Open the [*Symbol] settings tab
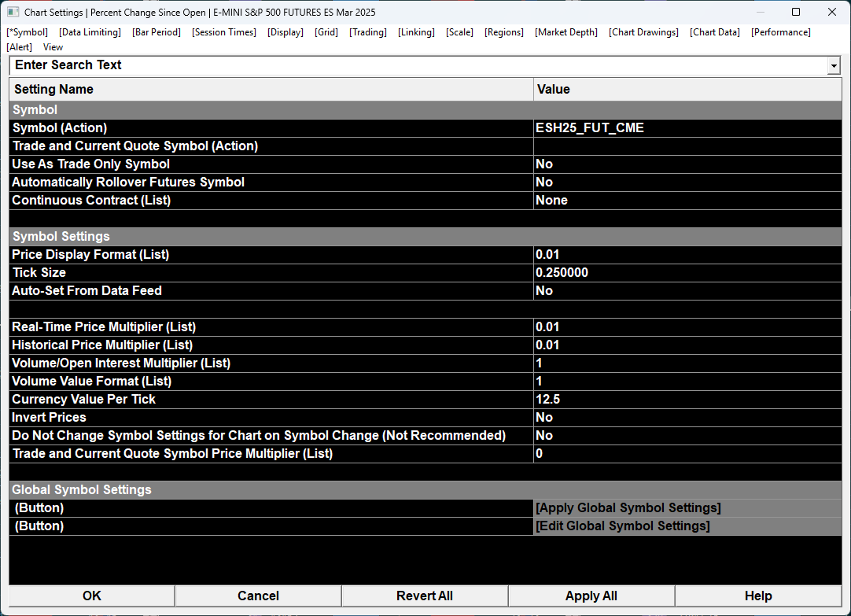 point(28,32)
